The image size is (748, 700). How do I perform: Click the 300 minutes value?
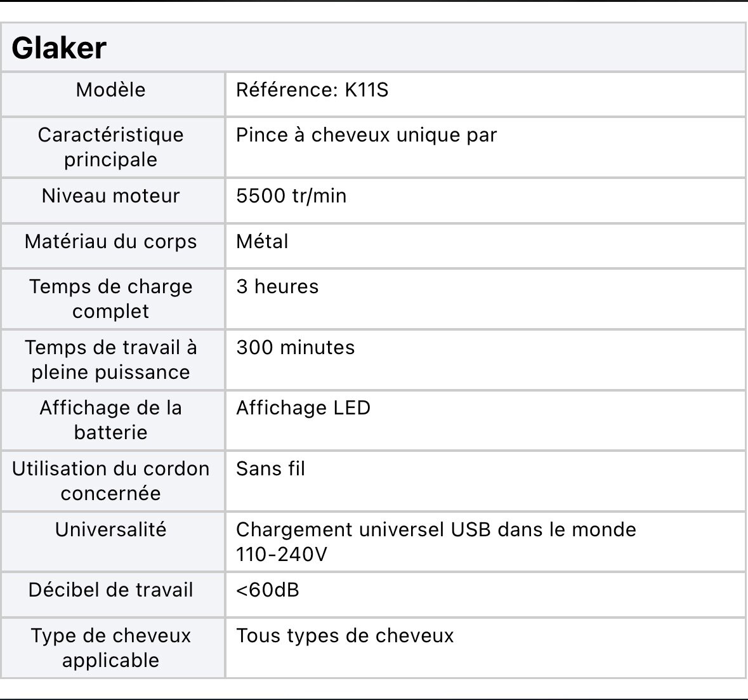pos(295,348)
